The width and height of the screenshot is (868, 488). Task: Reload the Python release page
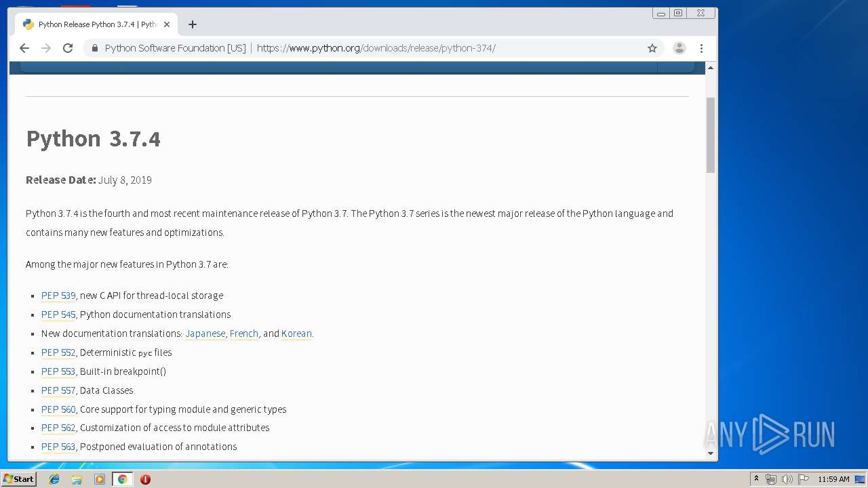pos(68,48)
